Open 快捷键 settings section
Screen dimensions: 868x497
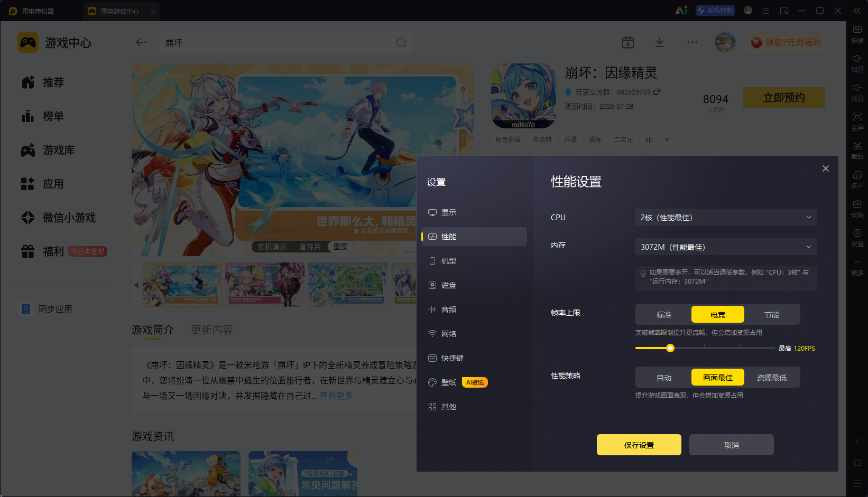[x=474, y=358]
